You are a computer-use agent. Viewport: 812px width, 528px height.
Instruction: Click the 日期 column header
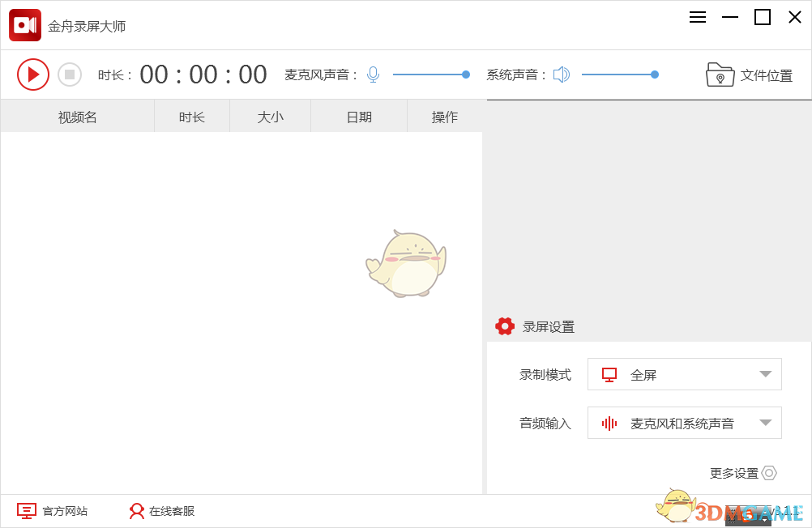coord(358,116)
